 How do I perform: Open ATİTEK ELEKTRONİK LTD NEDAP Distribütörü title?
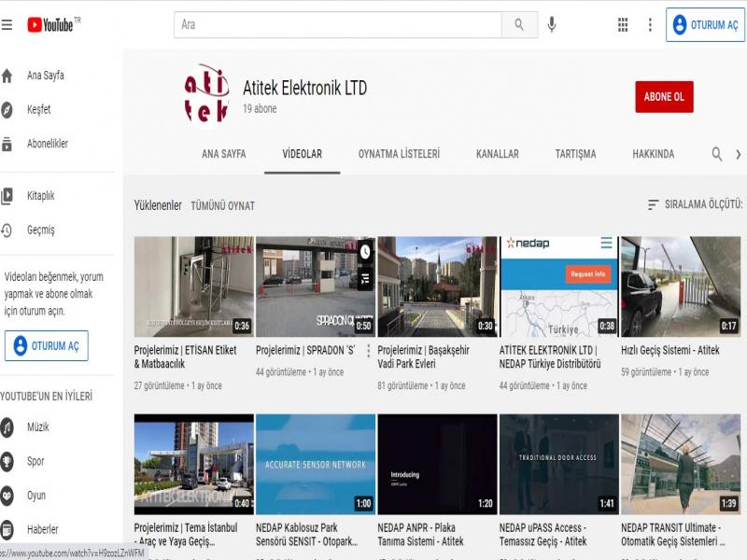550,357
